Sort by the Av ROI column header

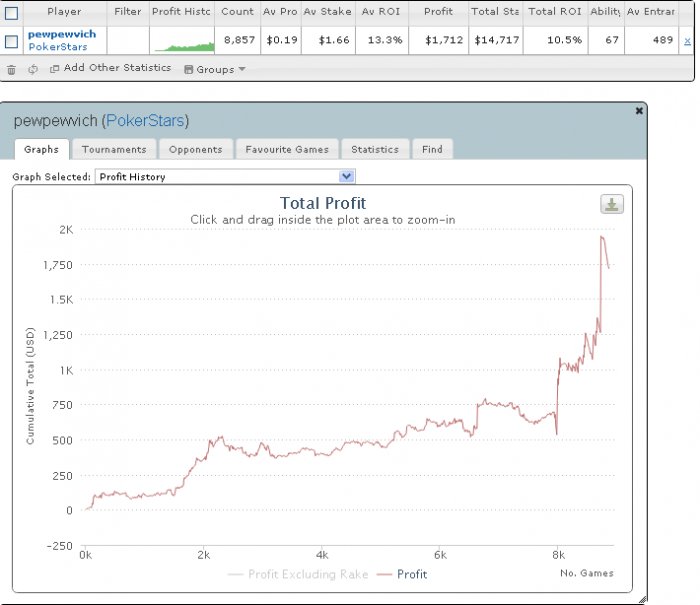pos(381,12)
